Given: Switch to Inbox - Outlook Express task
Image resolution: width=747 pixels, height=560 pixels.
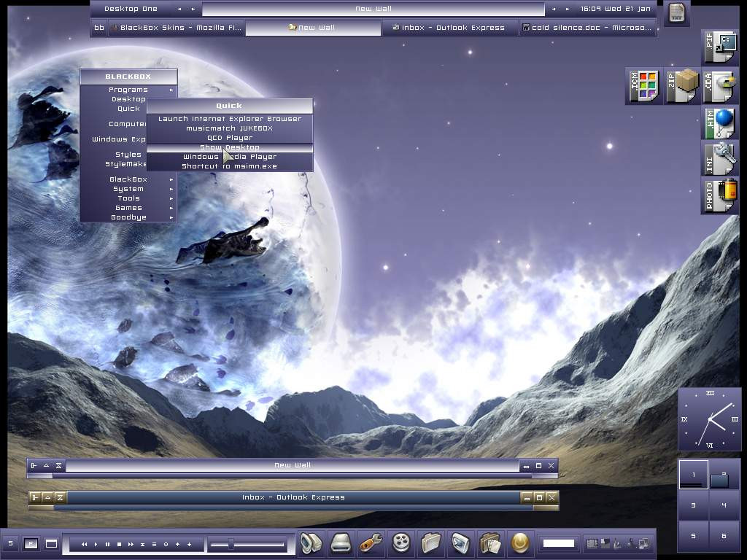Looking at the screenshot, I should pyautogui.click(x=449, y=28).
